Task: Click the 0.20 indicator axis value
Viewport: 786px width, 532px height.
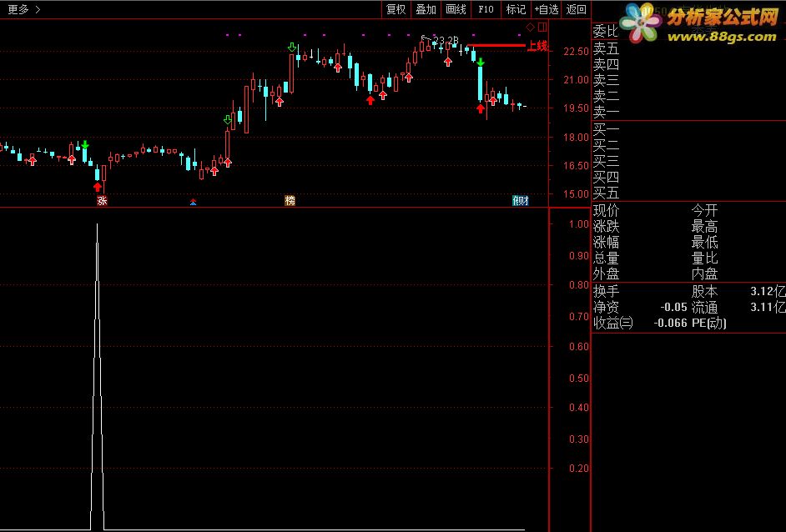Action: (579, 469)
